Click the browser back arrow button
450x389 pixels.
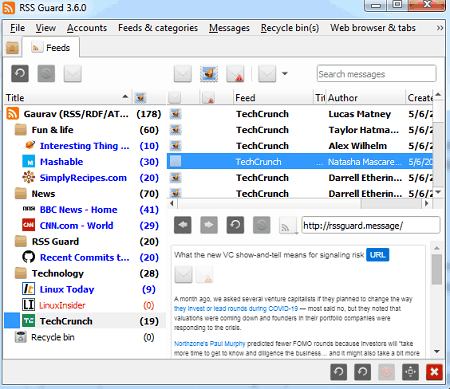(x=183, y=225)
